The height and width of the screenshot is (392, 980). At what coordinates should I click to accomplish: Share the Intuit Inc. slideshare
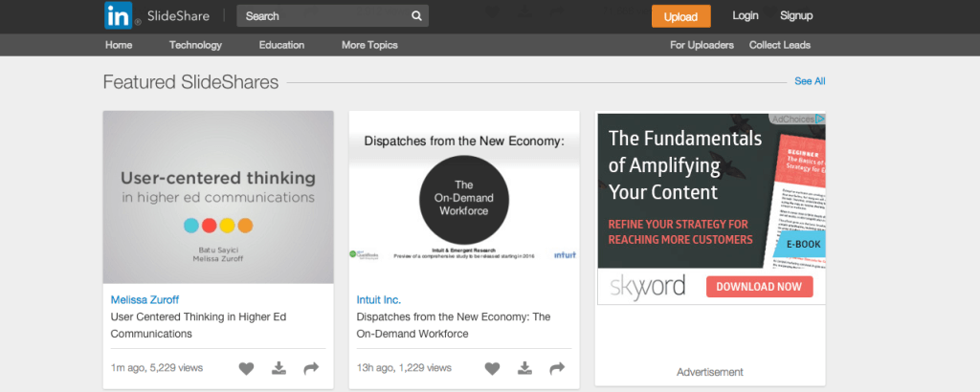pyautogui.click(x=557, y=368)
